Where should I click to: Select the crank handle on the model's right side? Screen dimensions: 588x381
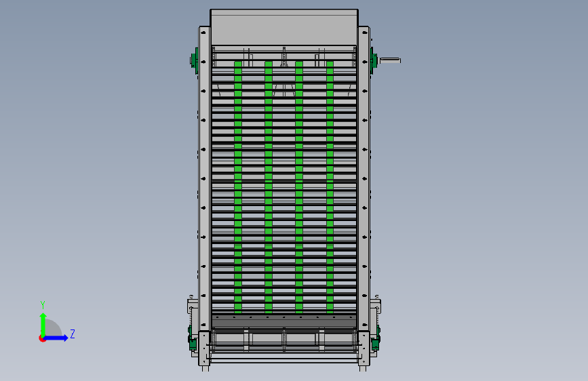[390, 60]
